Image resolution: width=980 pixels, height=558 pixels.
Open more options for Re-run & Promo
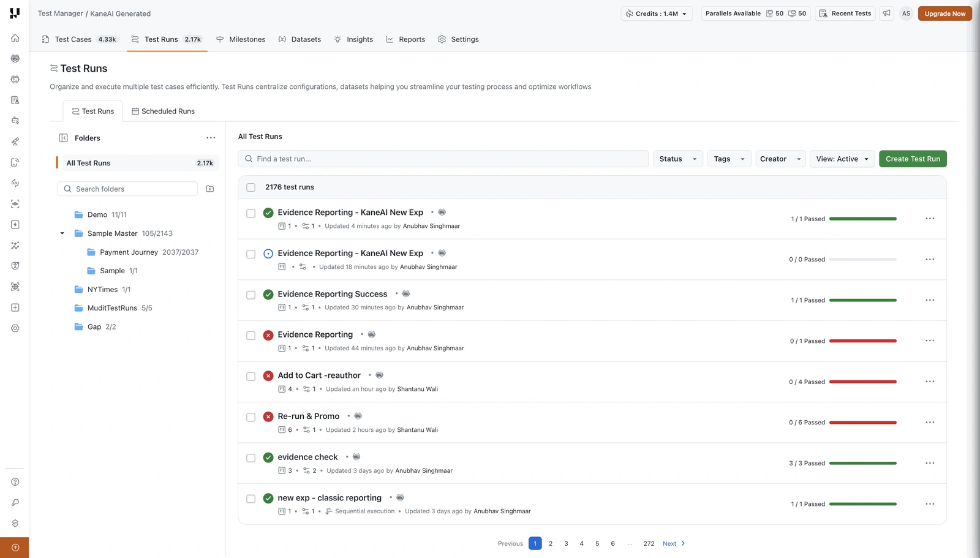pyautogui.click(x=930, y=422)
